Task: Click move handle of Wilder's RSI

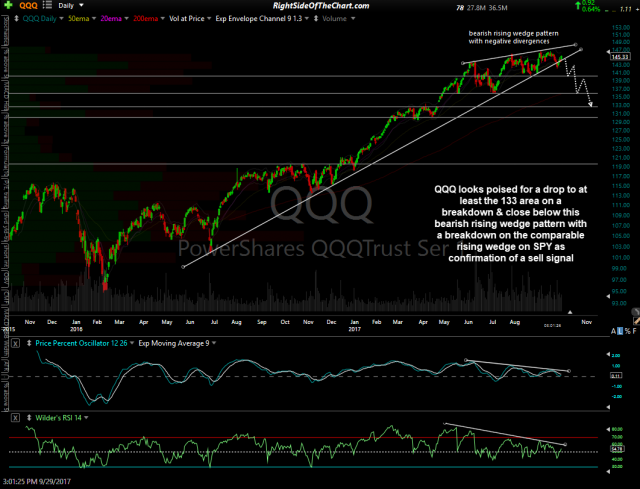Action: coord(29,418)
